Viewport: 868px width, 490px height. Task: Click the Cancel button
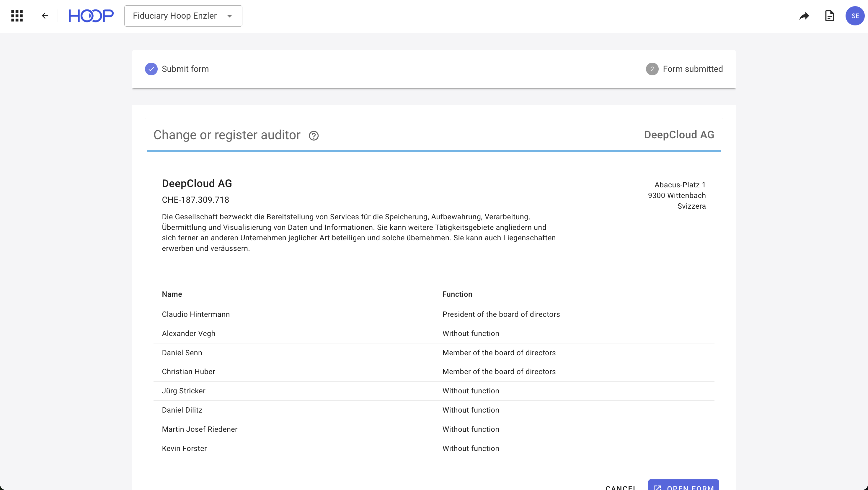[620, 487]
